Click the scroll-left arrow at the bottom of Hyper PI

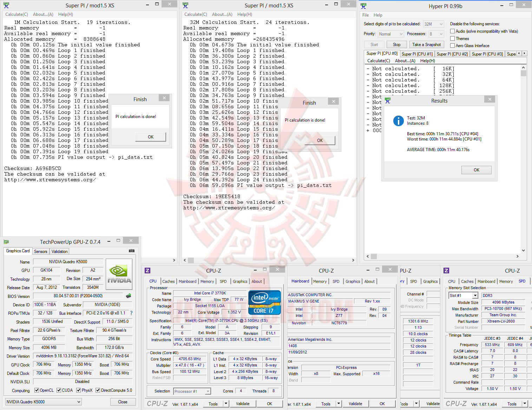(x=368, y=256)
